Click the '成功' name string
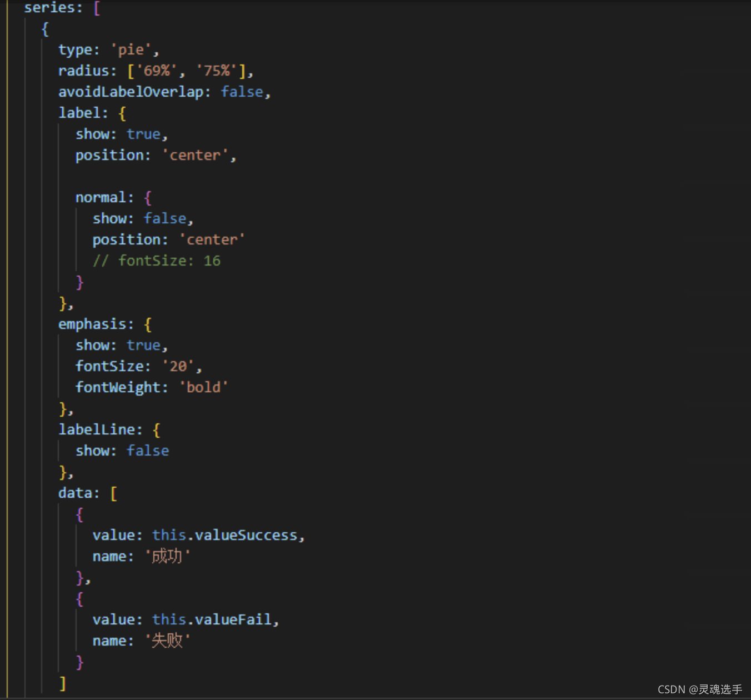751x700 pixels. tap(168, 556)
